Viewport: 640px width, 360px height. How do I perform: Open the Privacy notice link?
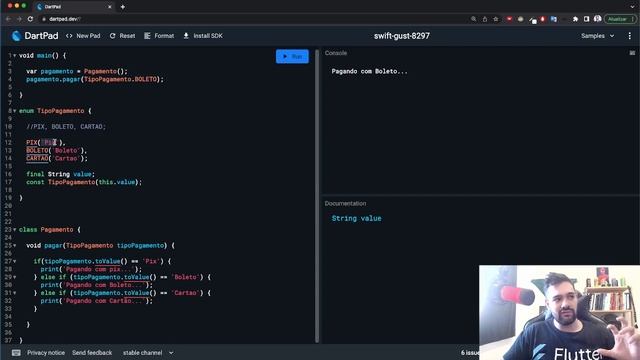click(46, 353)
